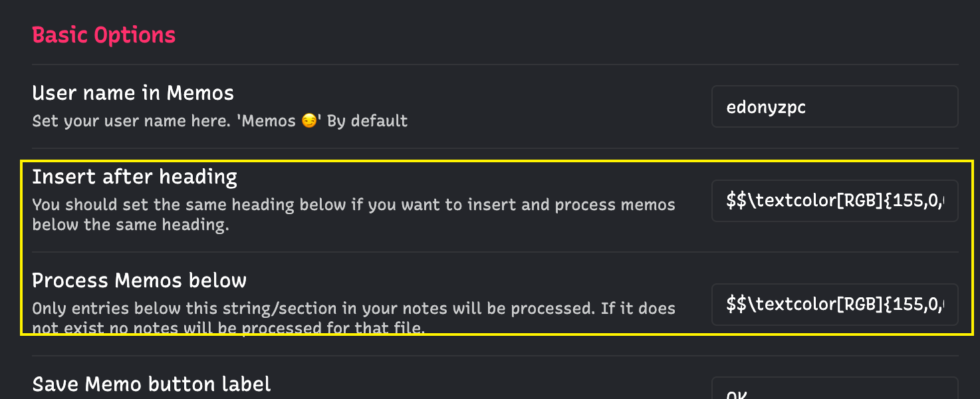This screenshot has height=399, width=980.
Task: Click the 'Insert after heading' setting title
Action: point(135,177)
